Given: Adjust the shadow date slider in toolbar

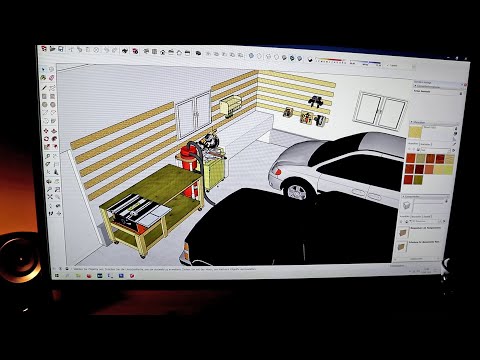Looking at the screenshot, I should [x=331, y=61].
